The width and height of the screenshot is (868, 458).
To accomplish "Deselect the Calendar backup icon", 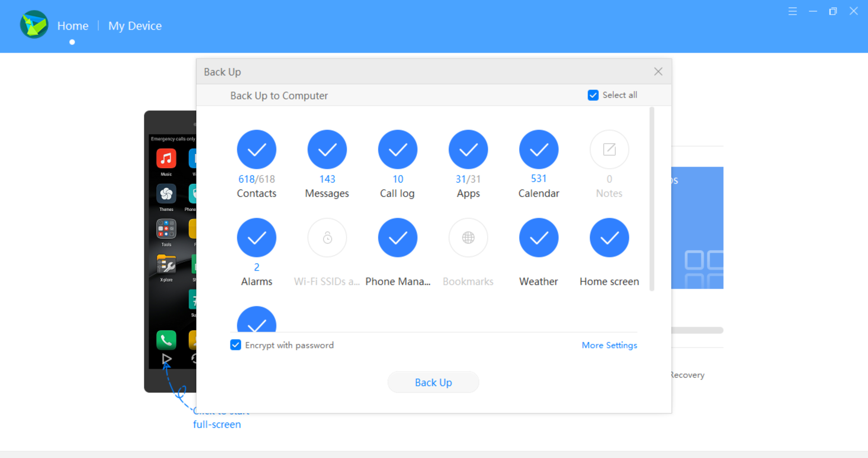I will [x=539, y=149].
